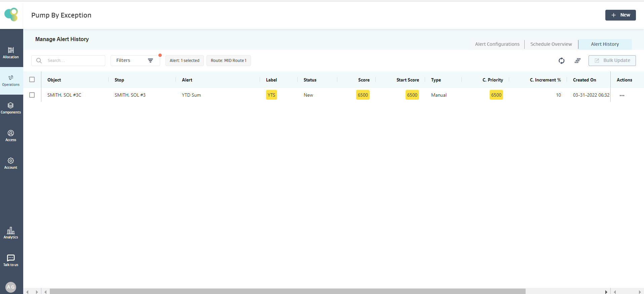Refresh the alert history table
Viewport: 644px width, 294px height.
(561, 61)
